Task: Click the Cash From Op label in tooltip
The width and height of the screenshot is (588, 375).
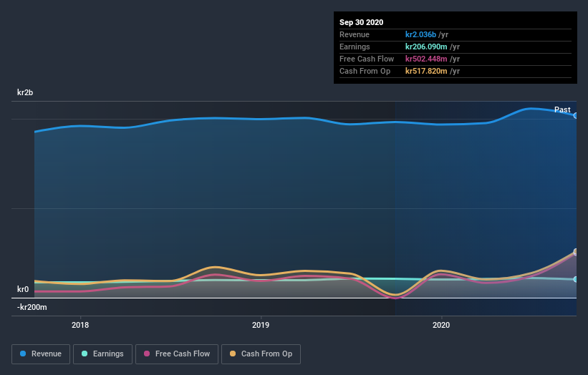Action: tap(365, 71)
